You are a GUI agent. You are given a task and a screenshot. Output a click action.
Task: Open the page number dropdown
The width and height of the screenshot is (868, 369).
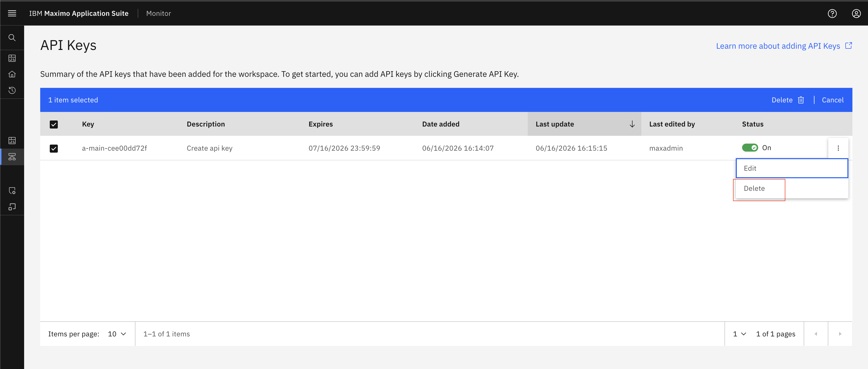pyautogui.click(x=740, y=334)
